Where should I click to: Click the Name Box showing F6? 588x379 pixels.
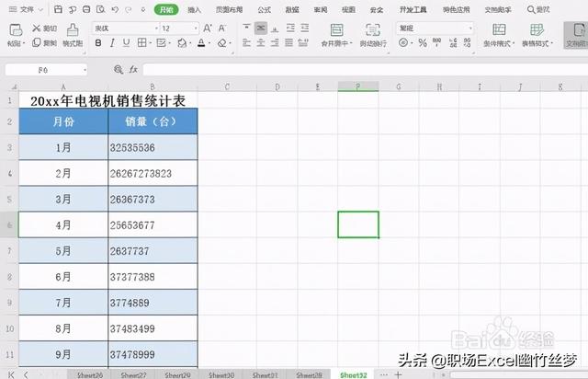43,70
